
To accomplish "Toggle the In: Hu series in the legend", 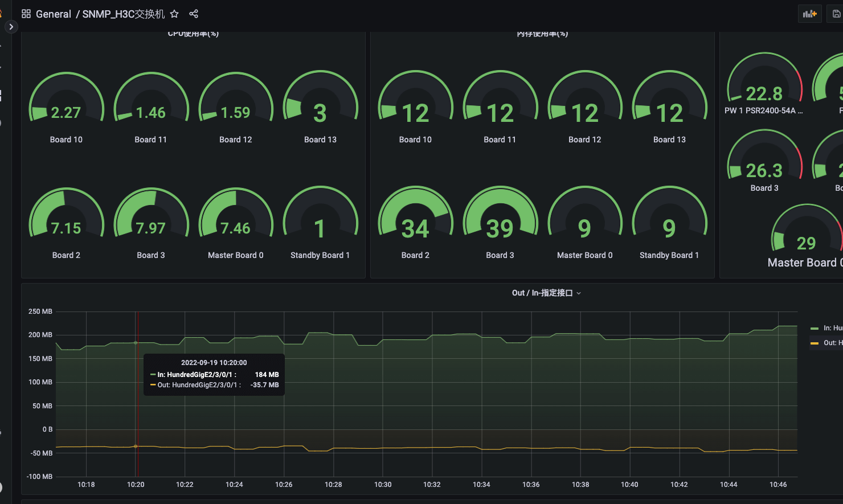I will (x=833, y=328).
